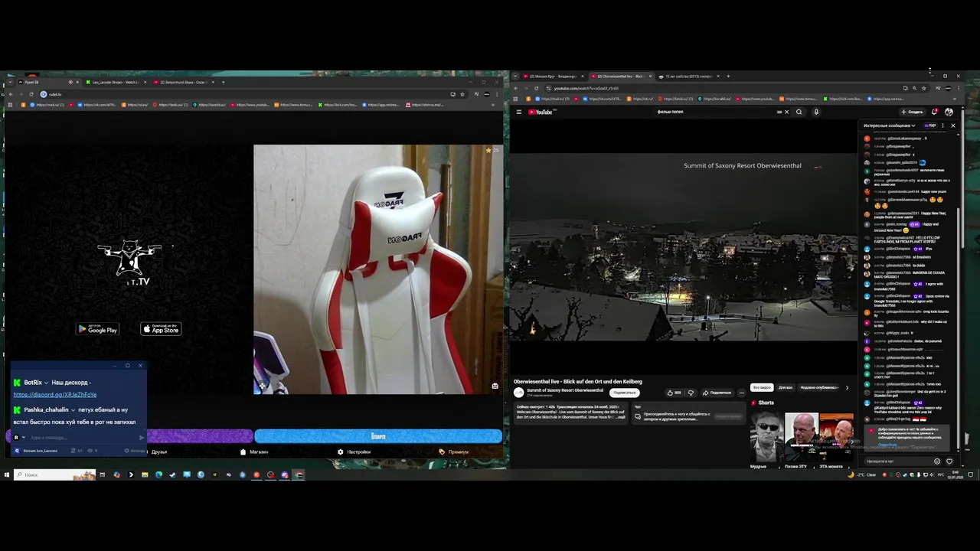Show next filter chips with arrow
Screen dimensions: 980x551
tap(847, 387)
